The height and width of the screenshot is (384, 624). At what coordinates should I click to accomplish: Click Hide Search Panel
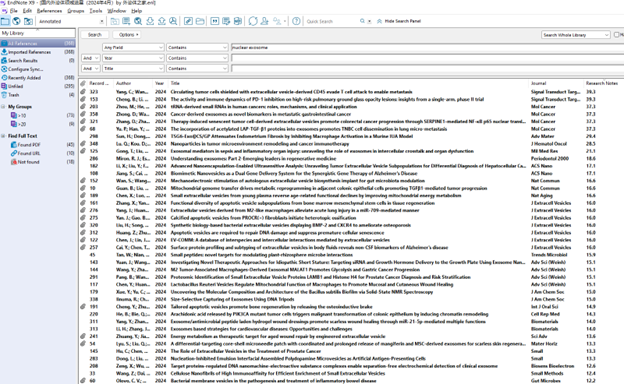pos(399,21)
